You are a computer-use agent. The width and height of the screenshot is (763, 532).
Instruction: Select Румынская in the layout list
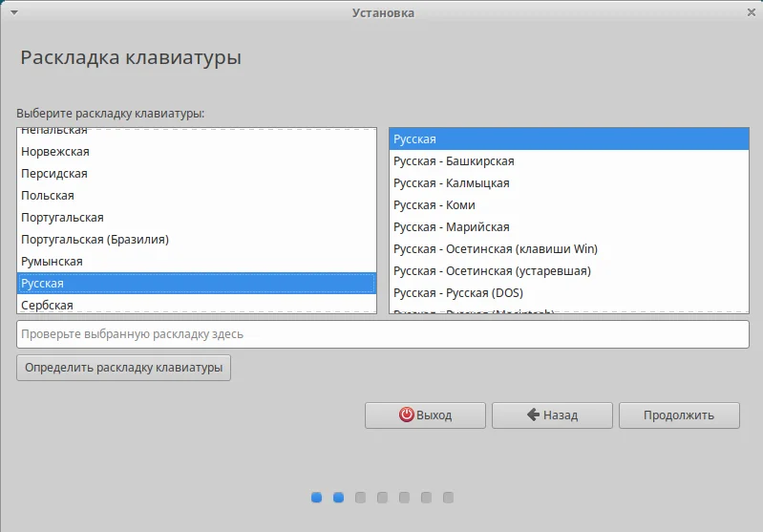point(197,262)
